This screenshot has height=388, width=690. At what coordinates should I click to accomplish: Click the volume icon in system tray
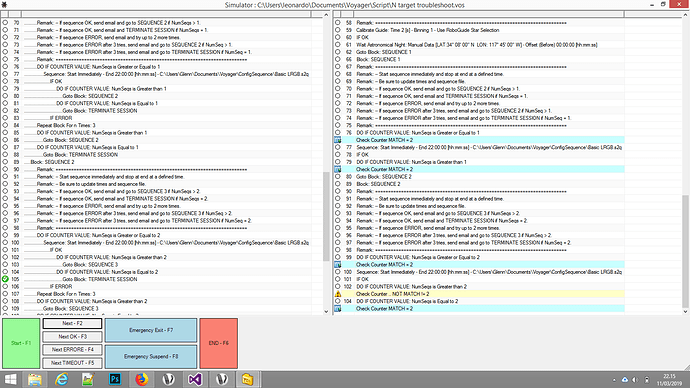point(635,380)
